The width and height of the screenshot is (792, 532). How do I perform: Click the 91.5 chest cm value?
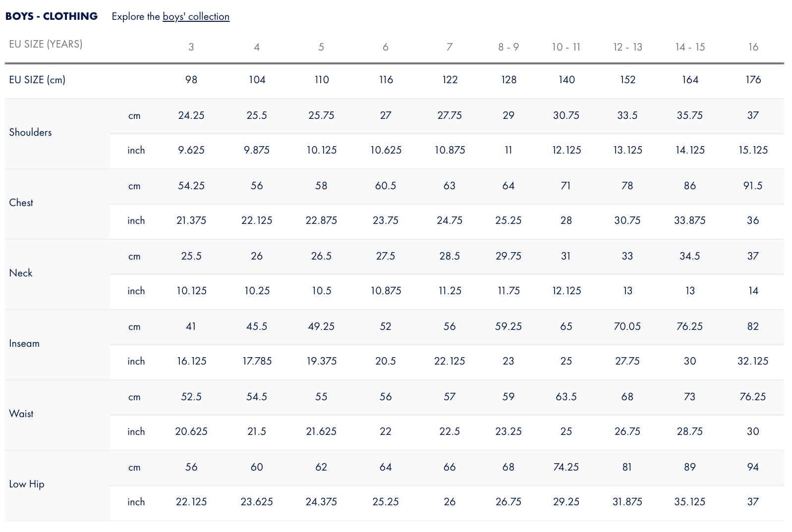pyautogui.click(x=753, y=186)
